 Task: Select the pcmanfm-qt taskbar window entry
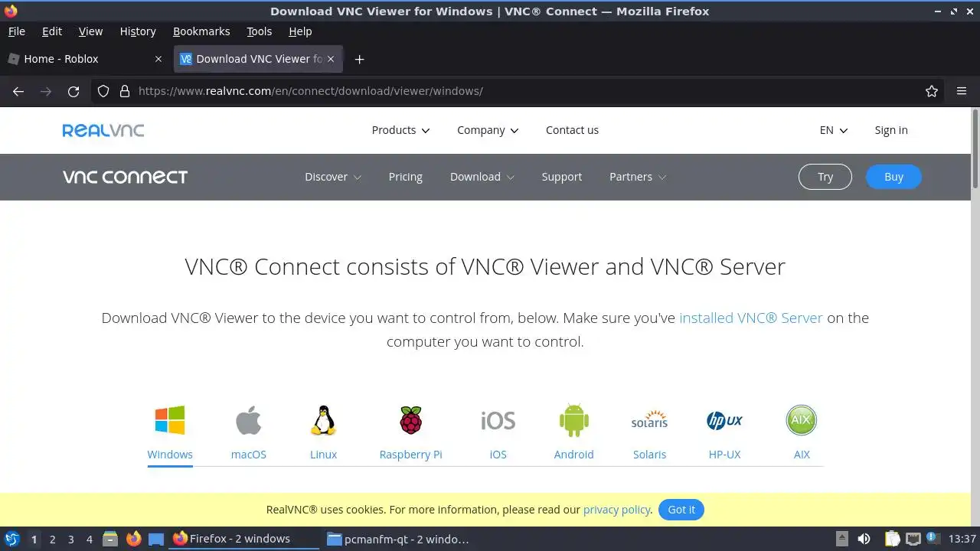tap(398, 539)
